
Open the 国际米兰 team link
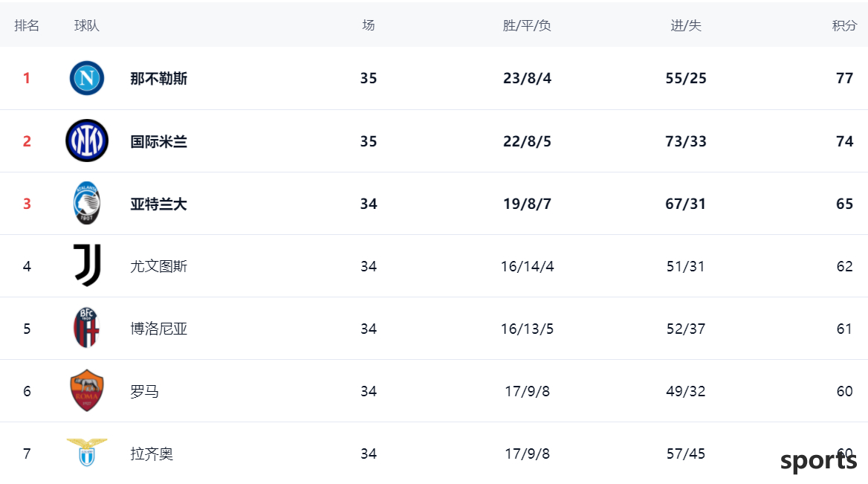click(159, 141)
